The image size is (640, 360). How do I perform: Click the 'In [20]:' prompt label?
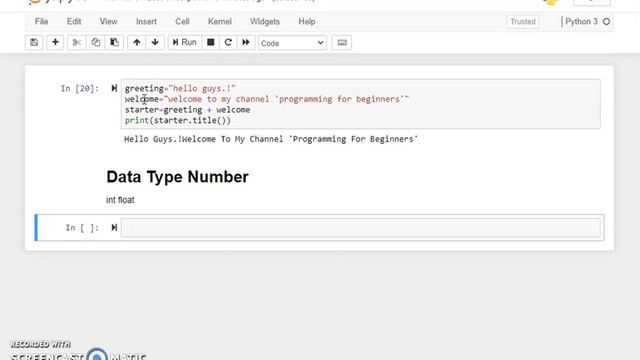[80, 89]
